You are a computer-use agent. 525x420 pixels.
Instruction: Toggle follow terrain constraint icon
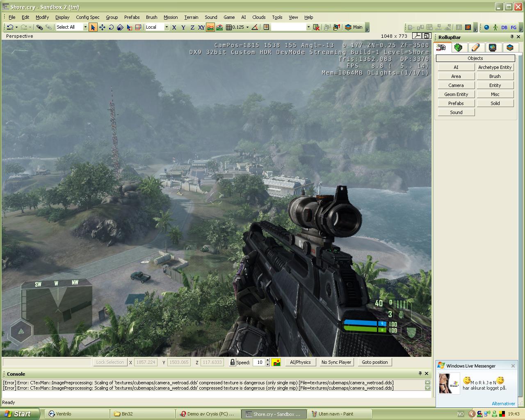[210, 27]
